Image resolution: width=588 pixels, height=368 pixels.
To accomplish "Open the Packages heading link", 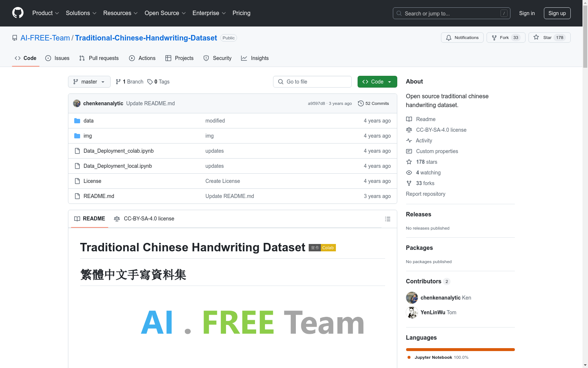I will pyautogui.click(x=419, y=248).
